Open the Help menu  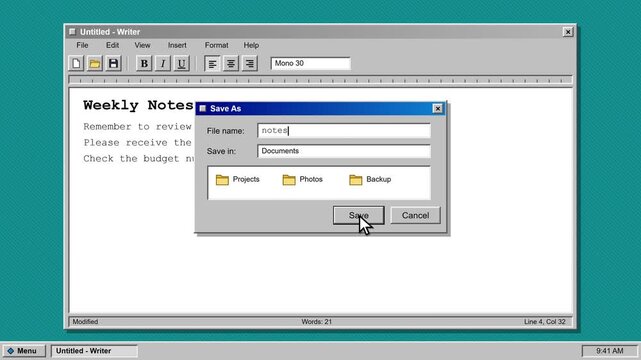tap(251, 45)
